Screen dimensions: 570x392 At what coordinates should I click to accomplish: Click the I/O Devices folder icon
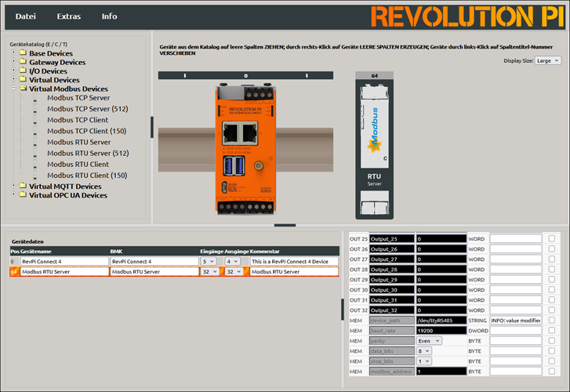23,70
